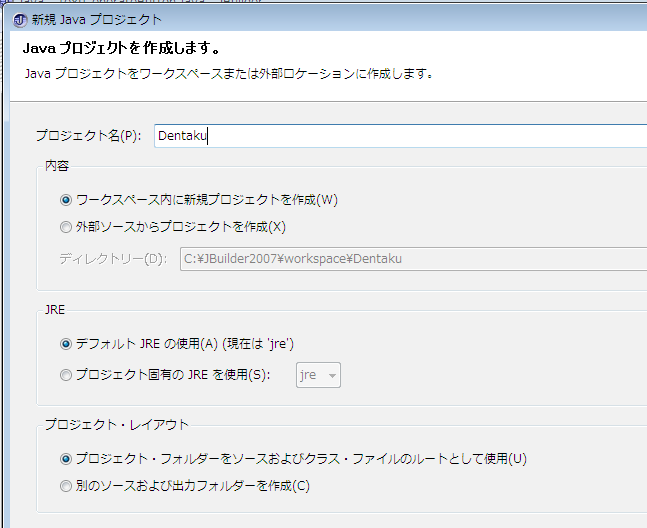Open the jre version dropdown
The image size is (647, 528).
pyautogui.click(x=318, y=376)
